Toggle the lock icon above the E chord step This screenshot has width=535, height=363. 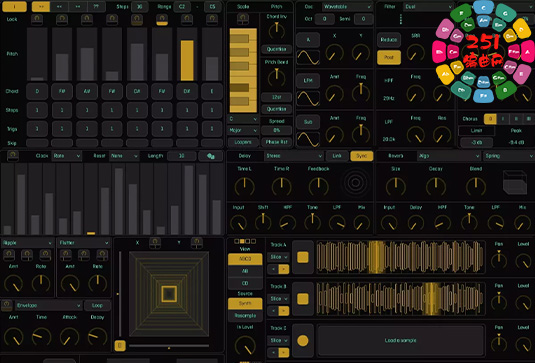tap(212, 19)
